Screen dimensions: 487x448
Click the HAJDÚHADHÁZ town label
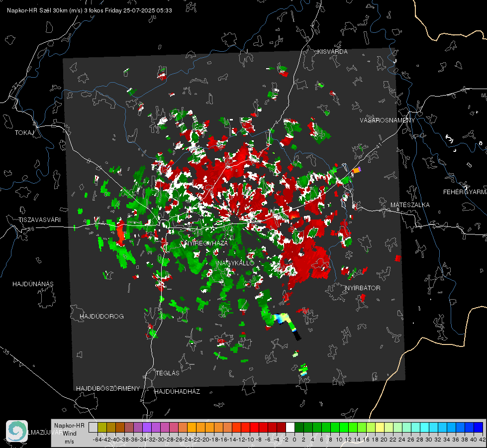(178, 392)
